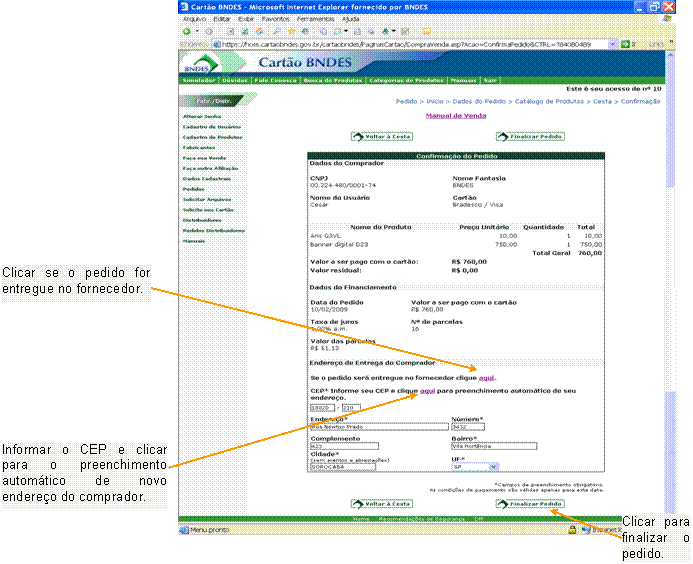Click the grey Forward arrow in toolbar
Viewport: 693px width, 564px height.
click(x=209, y=31)
